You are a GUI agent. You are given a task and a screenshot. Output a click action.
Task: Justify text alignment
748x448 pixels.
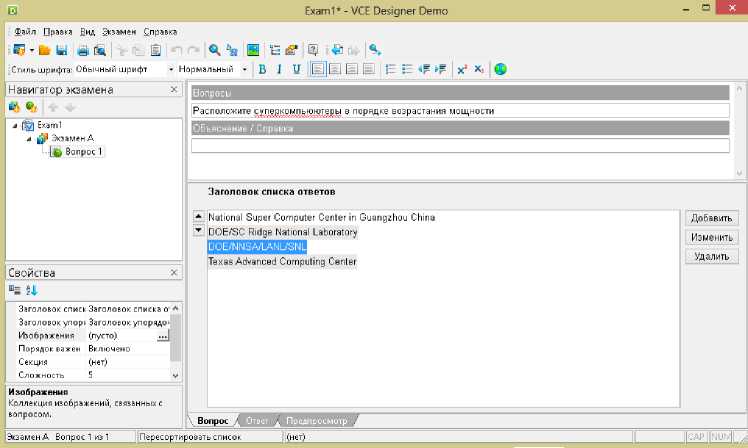[x=369, y=69]
